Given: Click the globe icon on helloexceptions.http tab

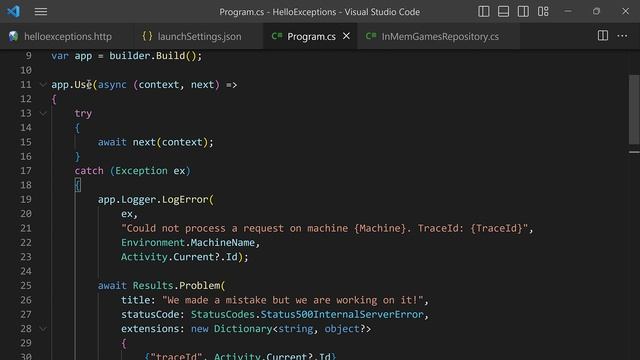Looking at the screenshot, I should tap(13, 36).
